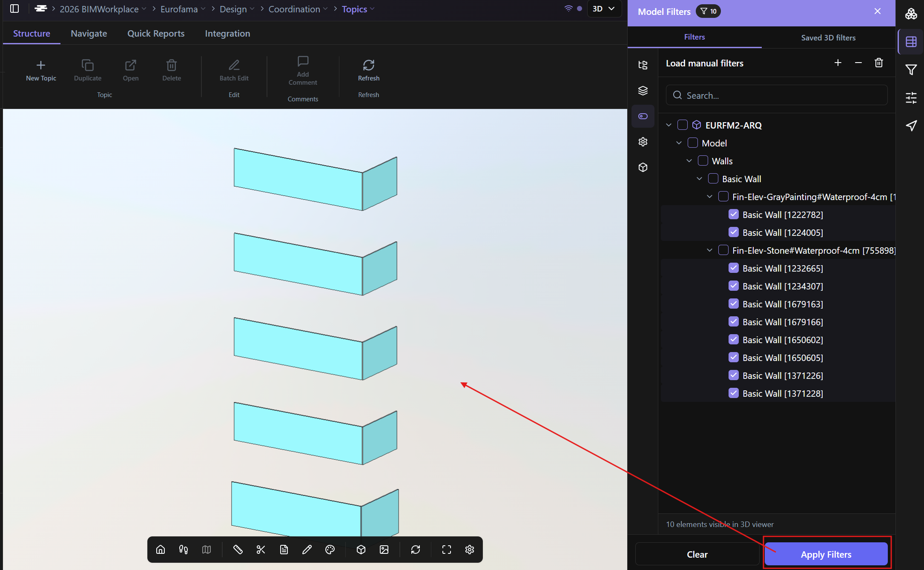Toggle the Model checkbox
Viewport: 924px width, 570px height.
[x=693, y=143]
